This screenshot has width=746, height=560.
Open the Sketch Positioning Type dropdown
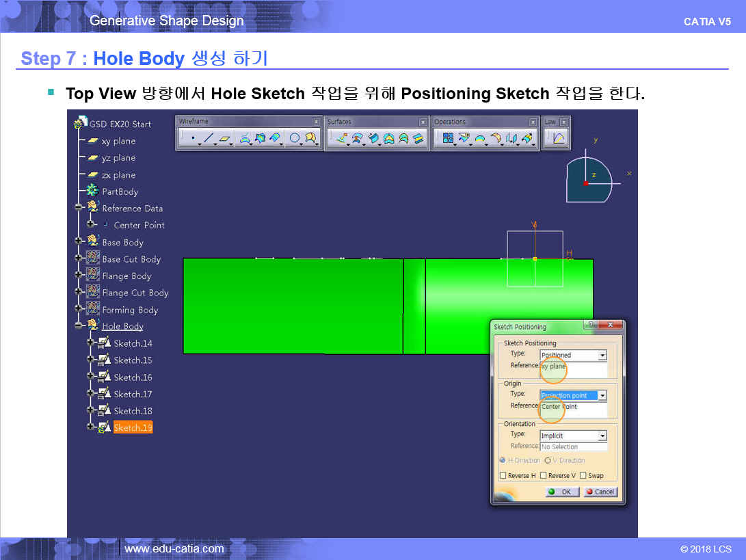pos(602,356)
